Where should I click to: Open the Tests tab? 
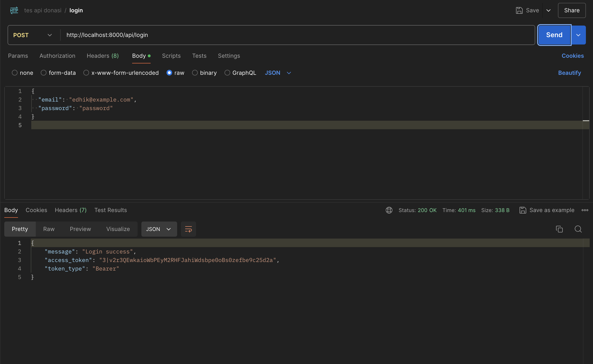[x=199, y=56]
